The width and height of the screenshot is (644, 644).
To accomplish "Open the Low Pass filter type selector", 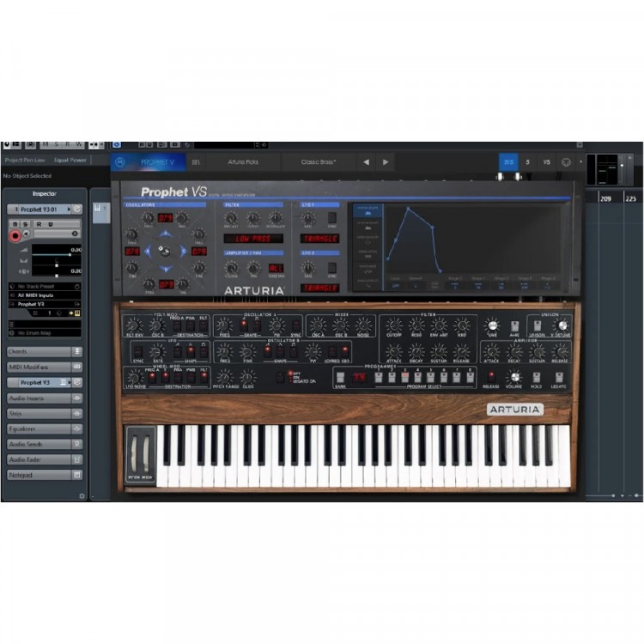I will [253, 239].
